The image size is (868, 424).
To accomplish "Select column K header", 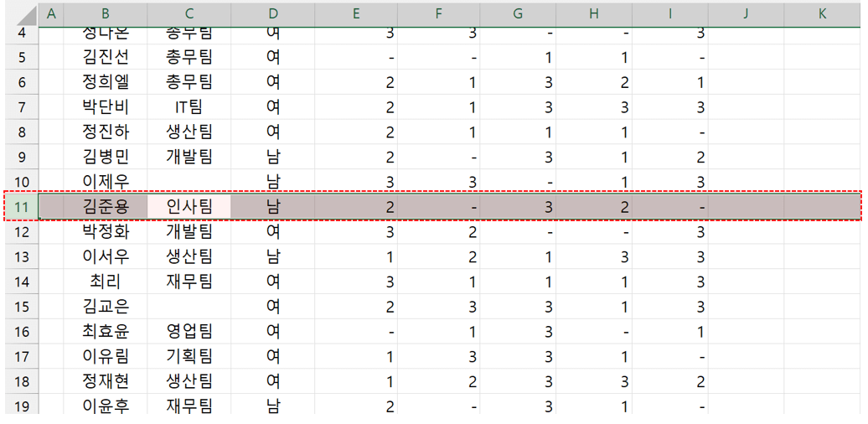I will point(822,14).
